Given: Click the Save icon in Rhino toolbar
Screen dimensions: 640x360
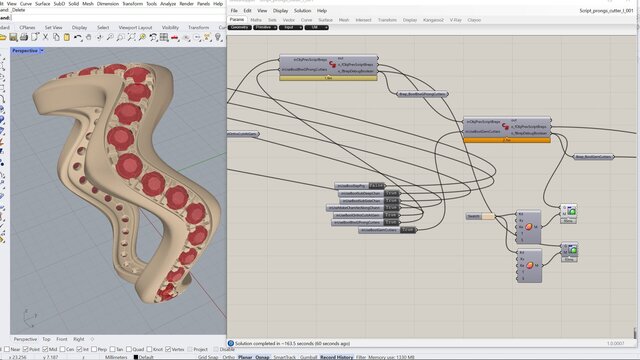Looking at the screenshot, I should pos(13,38).
